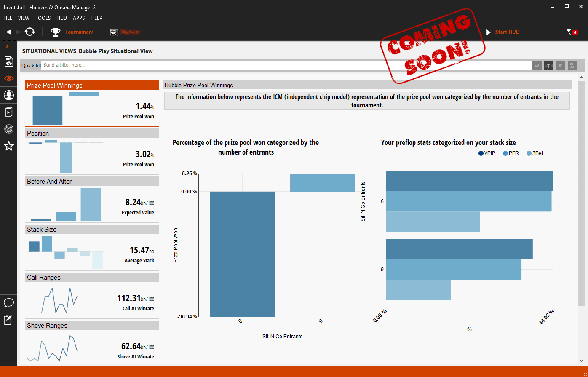Expand the left sidebar with orange chevron

[8, 46]
